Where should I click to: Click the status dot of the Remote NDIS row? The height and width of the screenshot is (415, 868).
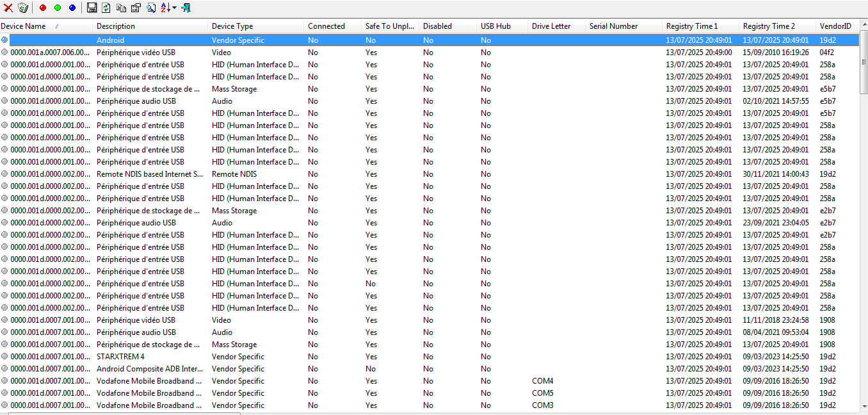5,174
